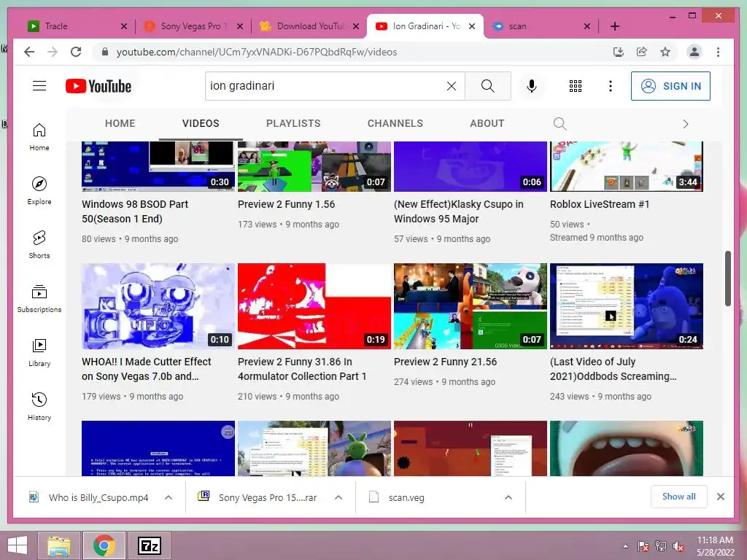Click the Oddbods Screaming video thumbnail

pyautogui.click(x=627, y=306)
